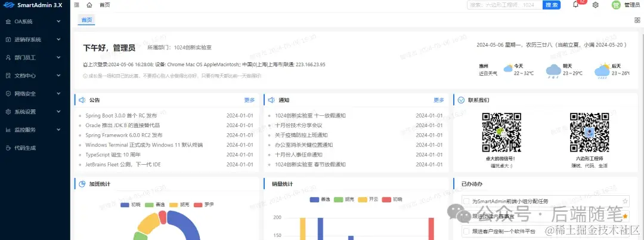
Task: Check the 跟进团建内容事宜 checkbox
Action: 466,216
